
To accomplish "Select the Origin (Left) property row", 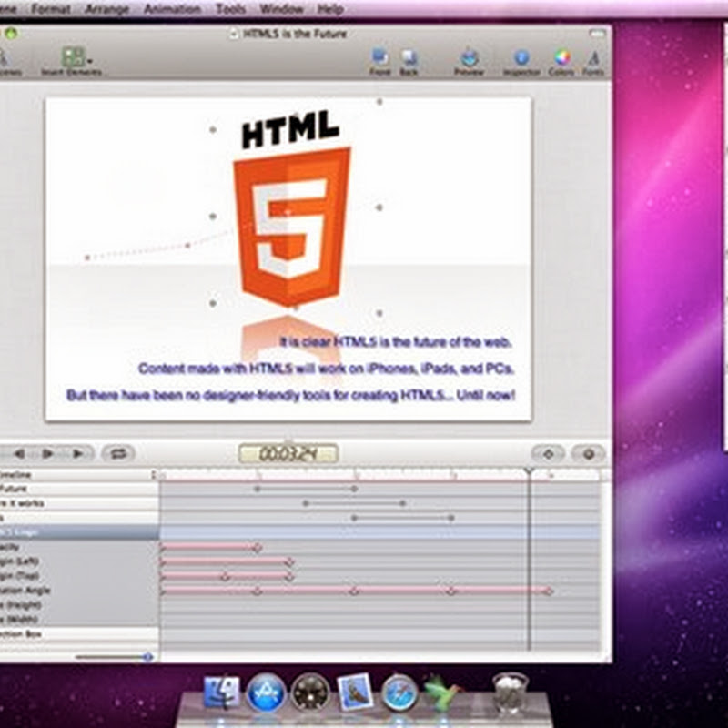I will (79, 561).
